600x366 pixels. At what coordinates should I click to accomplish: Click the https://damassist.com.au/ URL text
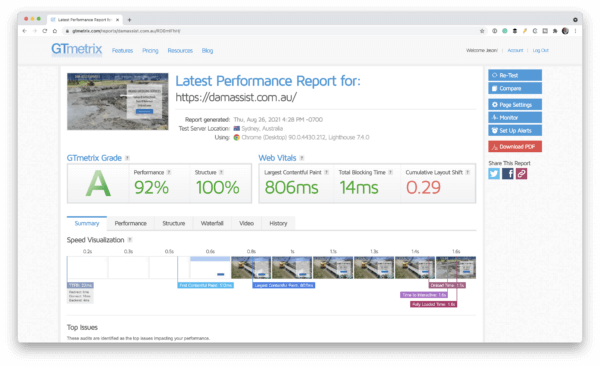click(236, 98)
